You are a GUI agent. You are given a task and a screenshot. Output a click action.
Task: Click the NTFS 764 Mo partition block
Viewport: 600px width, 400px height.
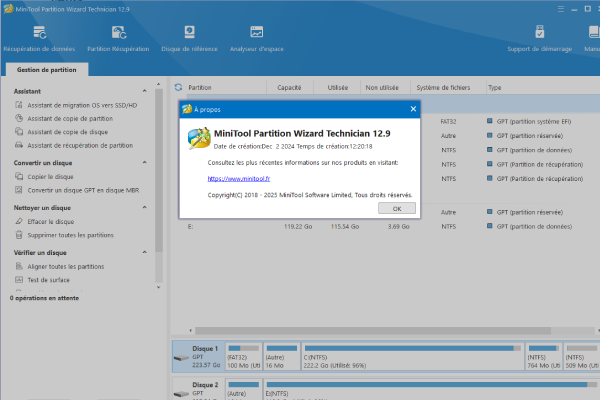pyautogui.click(x=544, y=356)
